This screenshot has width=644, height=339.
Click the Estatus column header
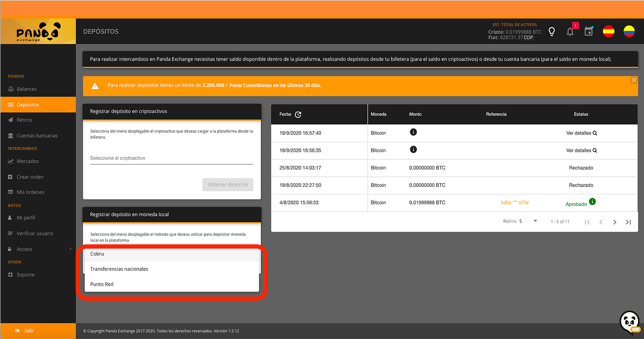coord(581,114)
